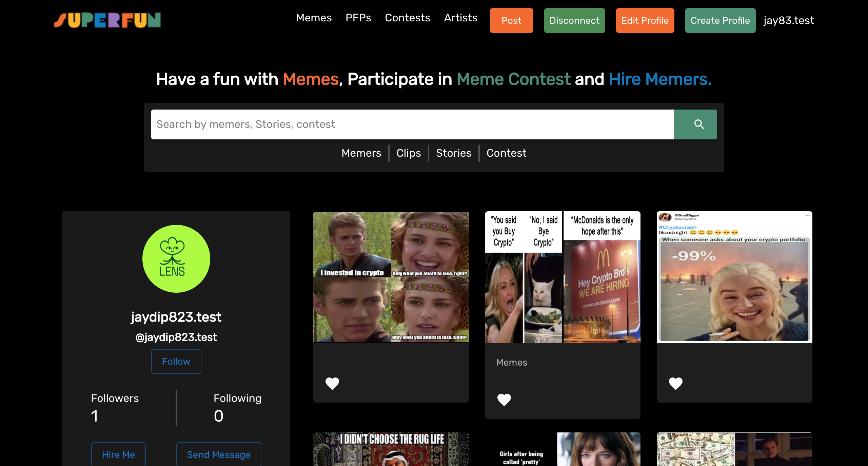Navigate to the Artists section
The width and height of the screenshot is (868, 466).
pos(460,18)
